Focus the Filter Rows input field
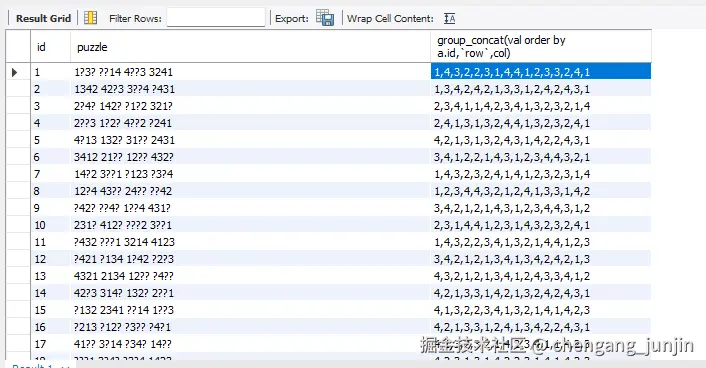This screenshot has width=706, height=368. pos(216,18)
